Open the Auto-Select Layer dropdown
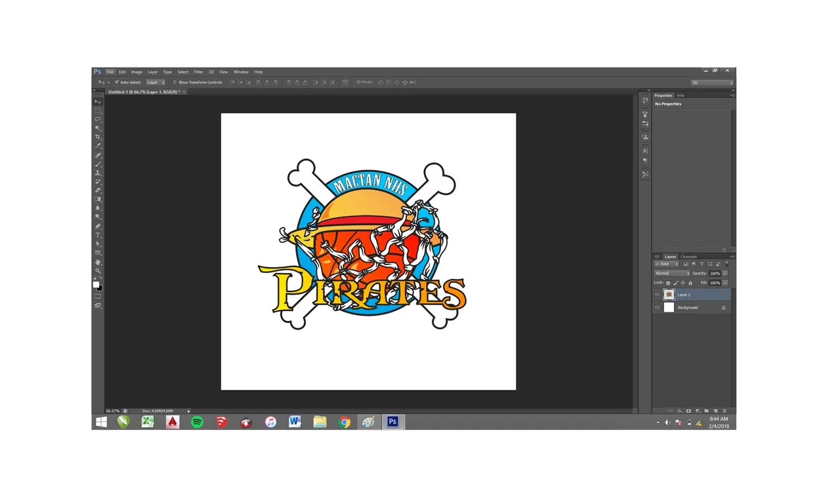Screen dimensions: 840x504 (156, 82)
